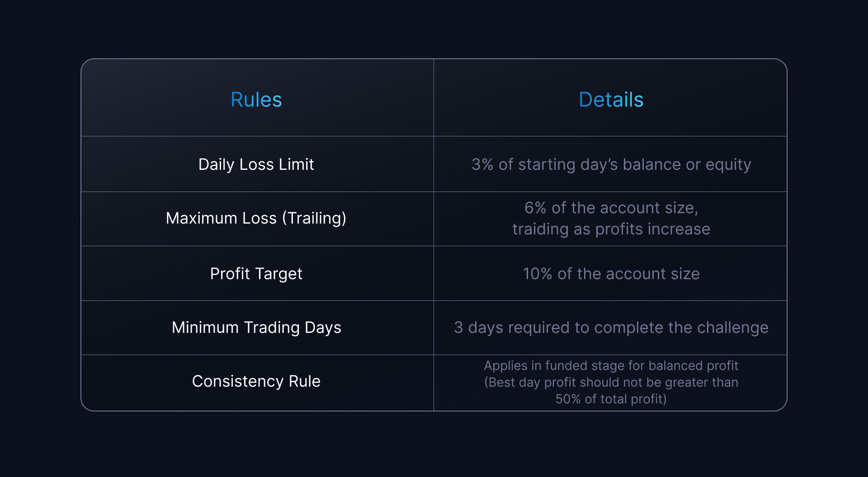Click the 3 days required detail text

[x=611, y=327]
